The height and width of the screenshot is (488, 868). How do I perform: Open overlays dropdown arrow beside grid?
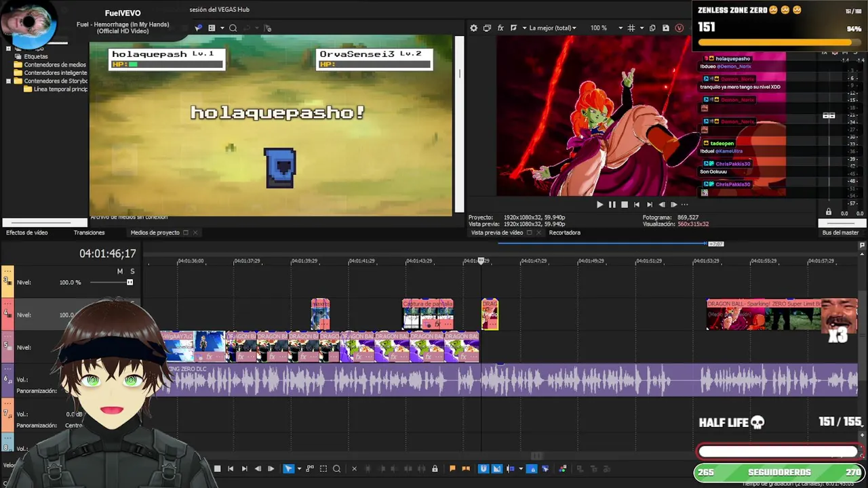(641, 28)
